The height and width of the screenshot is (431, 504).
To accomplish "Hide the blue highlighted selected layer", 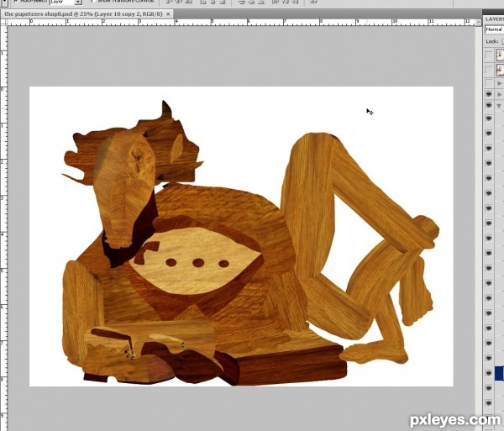I will tap(489, 373).
